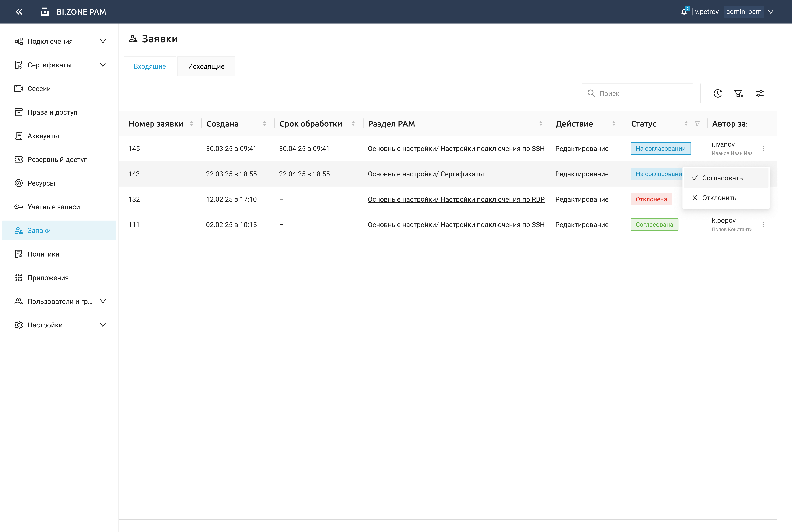Open Applications in sidebar

point(48,278)
